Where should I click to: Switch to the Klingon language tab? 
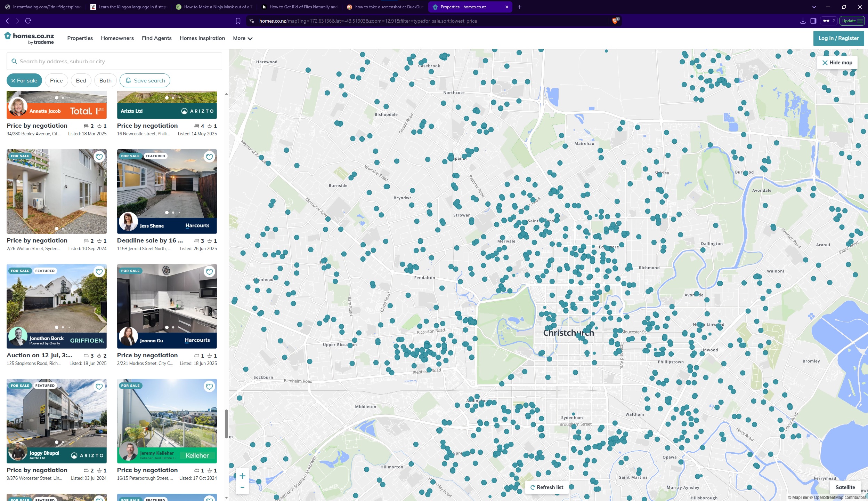[128, 7]
